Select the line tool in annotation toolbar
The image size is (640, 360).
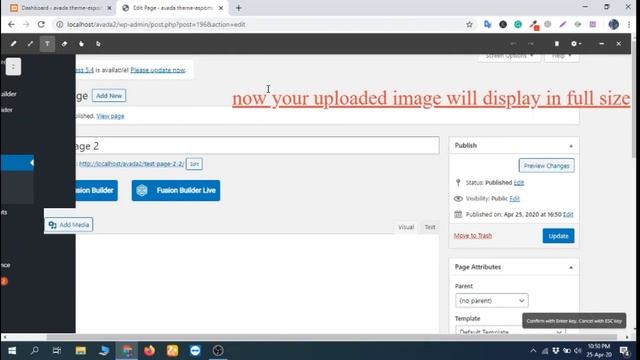pyautogui.click(x=30, y=44)
